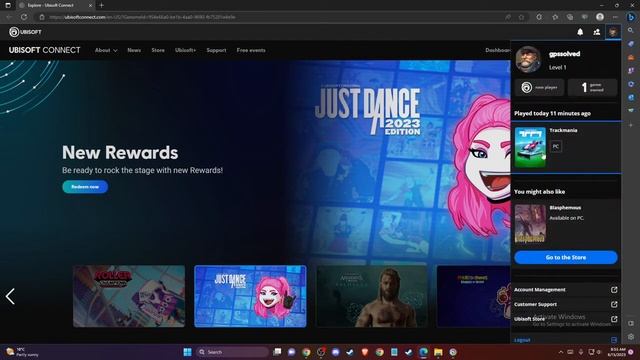Go to previous carousel slide arrow
The width and height of the screenshot is (640, 360).
click(10, 296)
